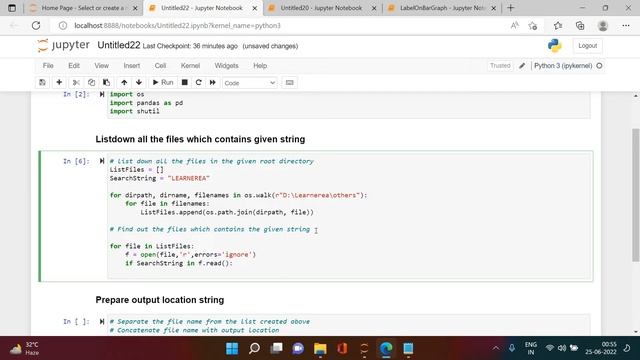This screenshot has height=360, width=640.
Task: Open the Windows Start menu
Action: 232,348
